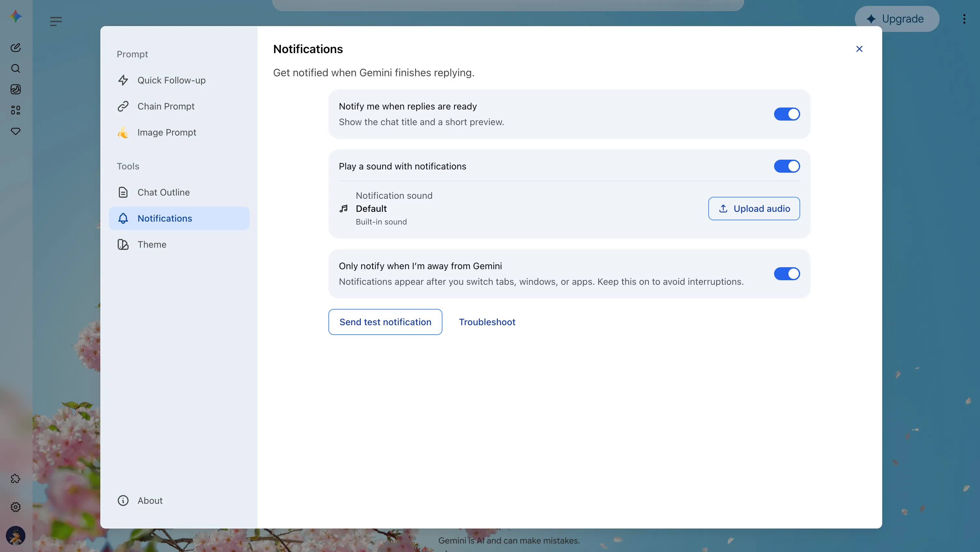Open Chain Prompt settings
This screenshot has width=980, height=552.
pyautogui.click(x=179, y=107)
